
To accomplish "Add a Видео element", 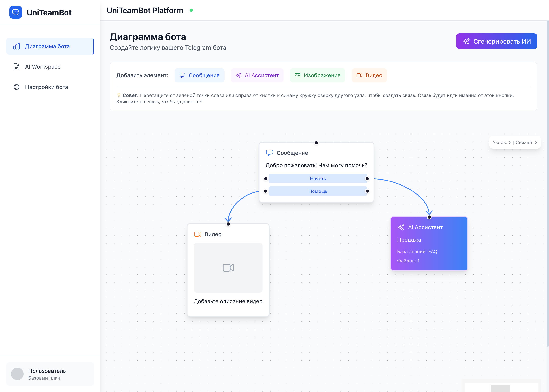I will [x=369, y=75].
